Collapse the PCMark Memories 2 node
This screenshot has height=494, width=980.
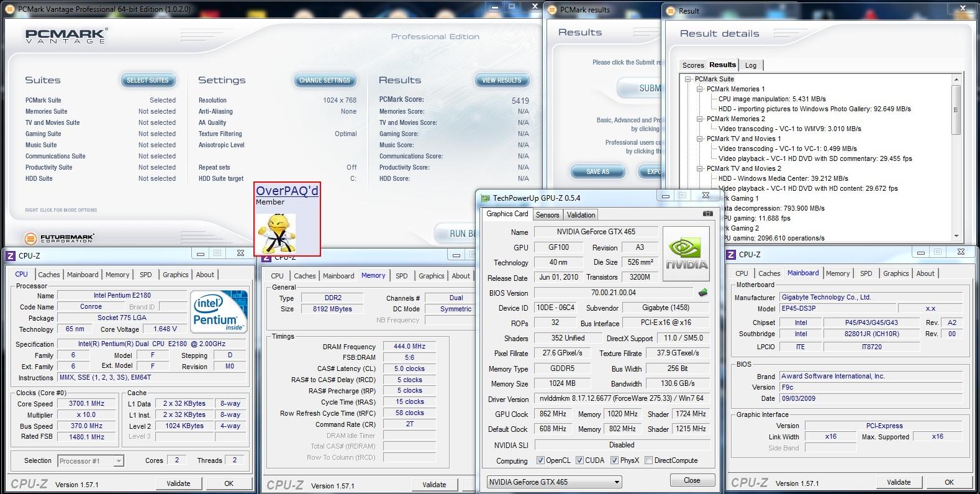tap(700, 119)
